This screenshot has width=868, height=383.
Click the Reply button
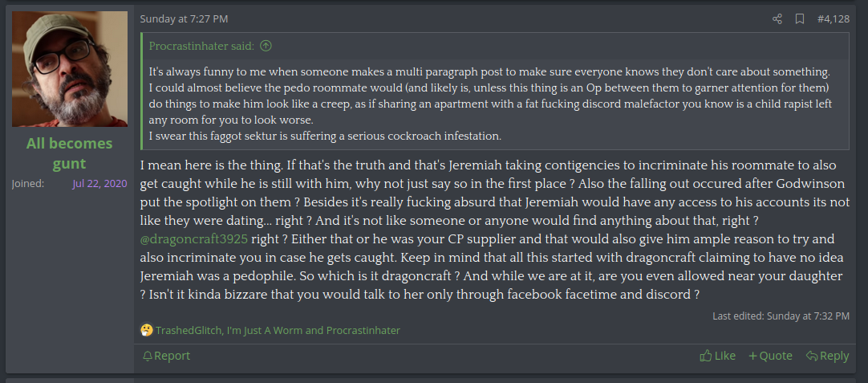click(x=827, y=356)
